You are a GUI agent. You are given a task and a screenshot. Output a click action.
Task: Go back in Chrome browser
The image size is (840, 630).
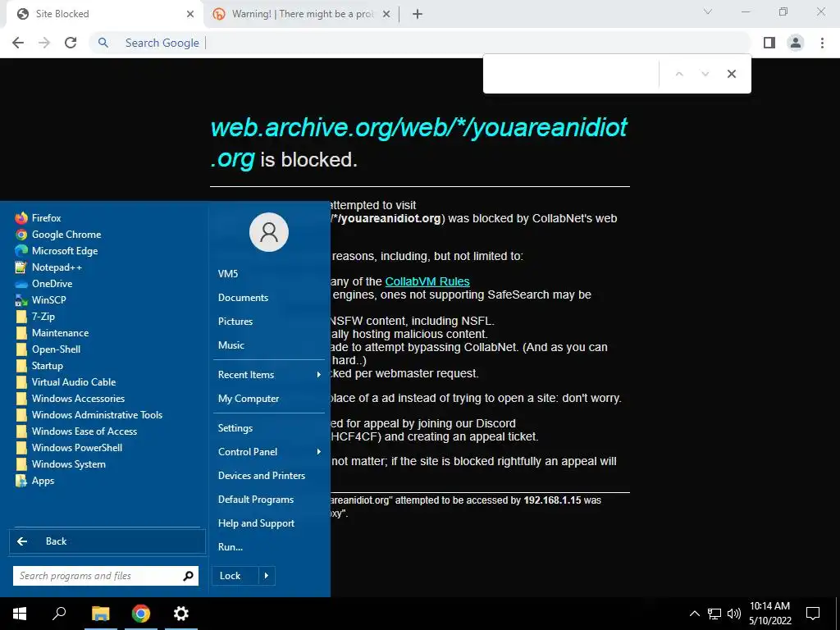click(x=18, y=43)
